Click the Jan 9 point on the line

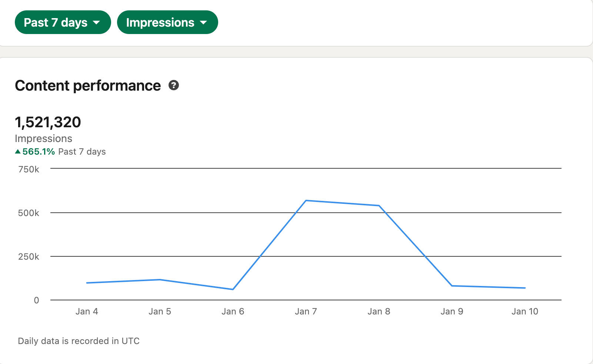(x=452, y=286)
